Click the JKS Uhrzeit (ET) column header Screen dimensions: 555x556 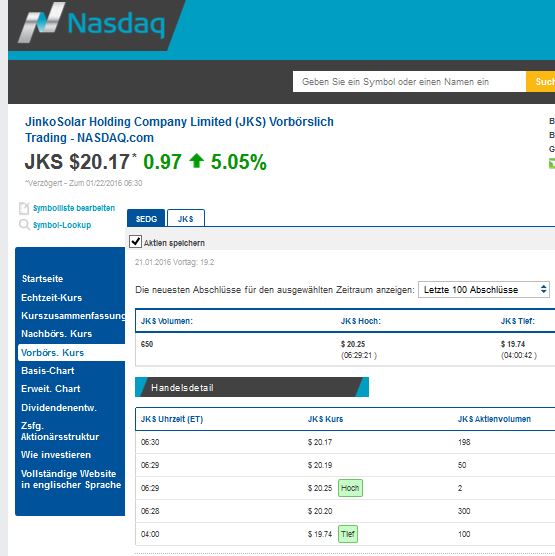(172, 419)
